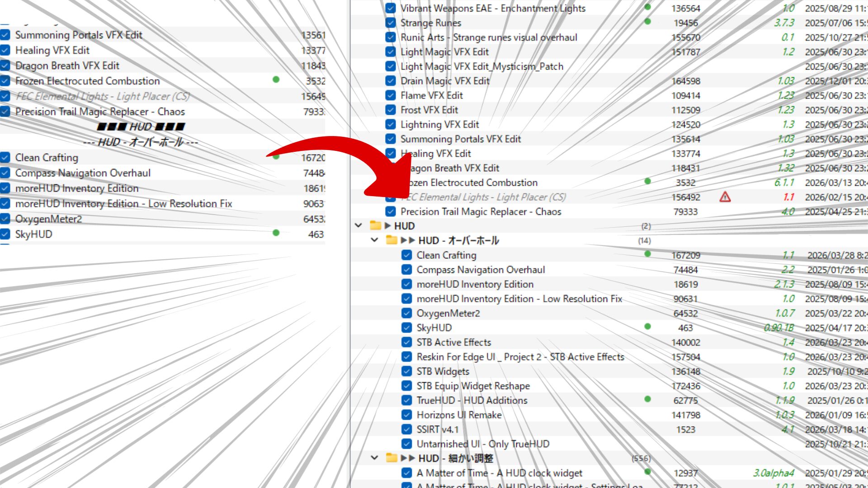Select the Compass Navigation Overhaul mod in the right pane
Viewport: 868px width, 488px height.
pyautogui.click(x=481, y=270)
